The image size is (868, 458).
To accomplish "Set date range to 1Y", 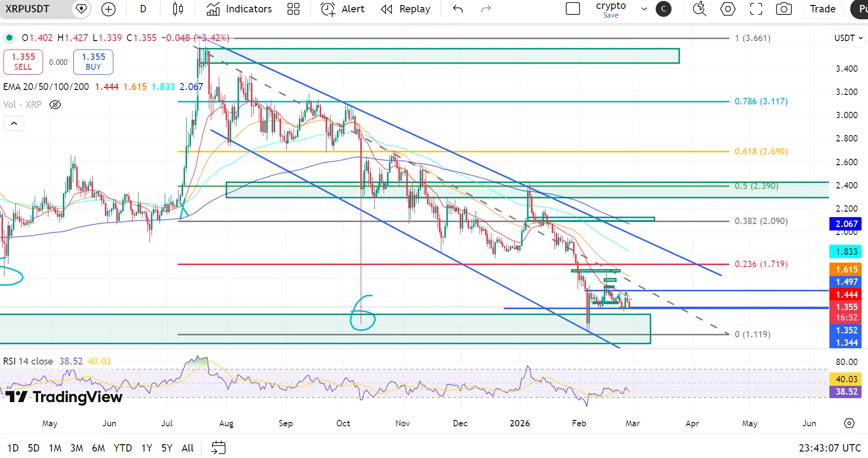I will (x=146, y=448).
